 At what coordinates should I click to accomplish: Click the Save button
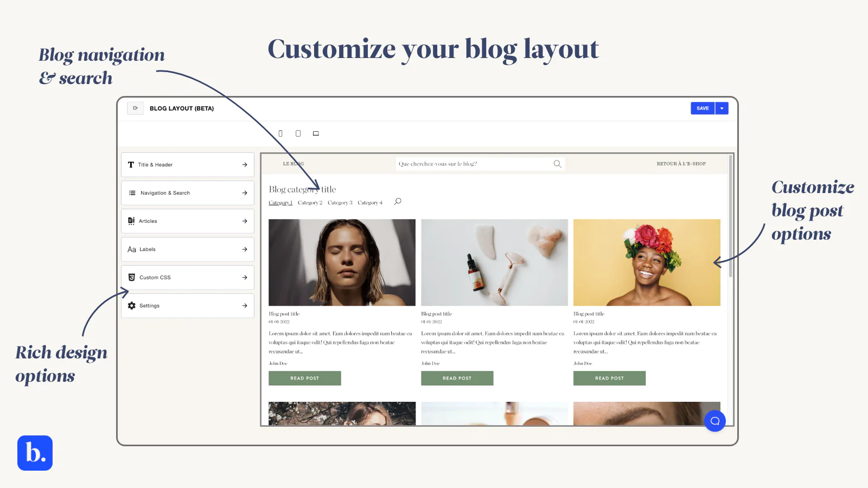point(703,108)
